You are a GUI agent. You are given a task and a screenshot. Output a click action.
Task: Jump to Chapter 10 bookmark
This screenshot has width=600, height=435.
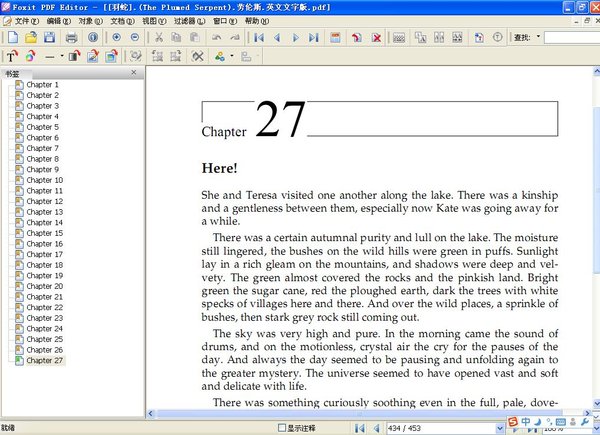[x=44, y=180]
